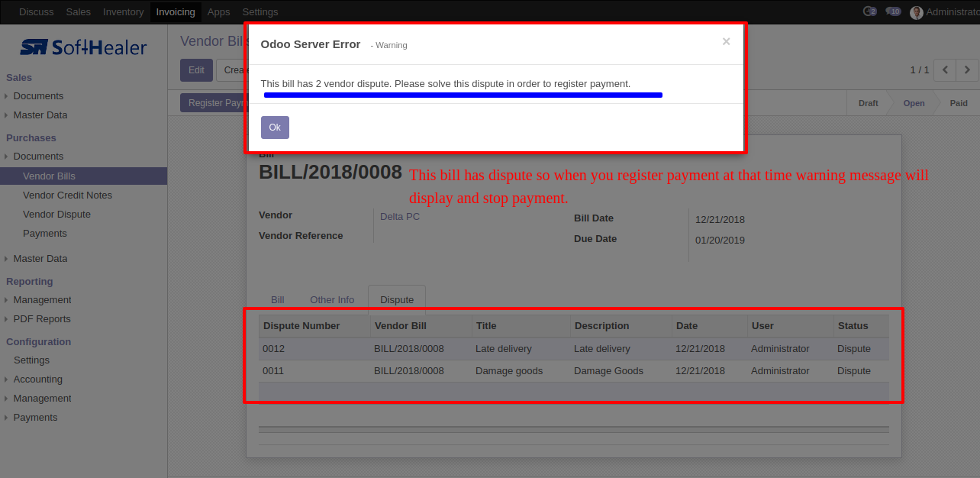Open the Administrator user menu
This screenshot has height=478, width=980.
pos(945,11)
